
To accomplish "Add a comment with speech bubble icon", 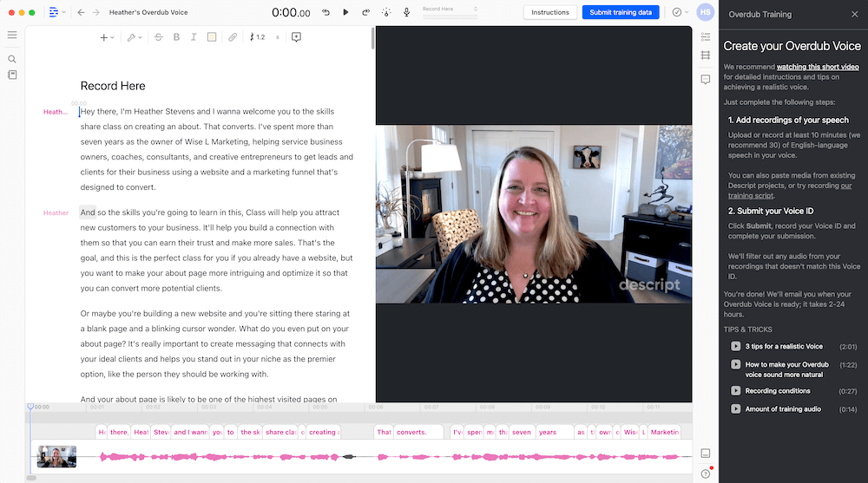I will [x=296, y=37].
